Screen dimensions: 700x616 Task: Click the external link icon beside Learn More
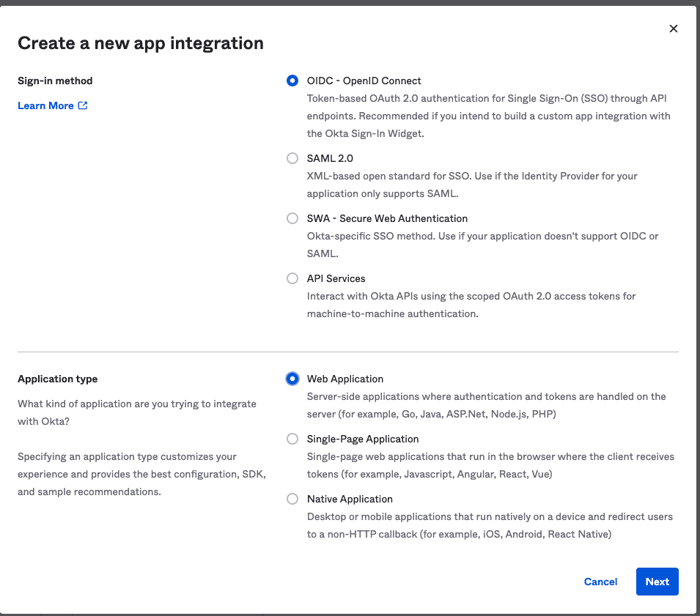[83, 105]
